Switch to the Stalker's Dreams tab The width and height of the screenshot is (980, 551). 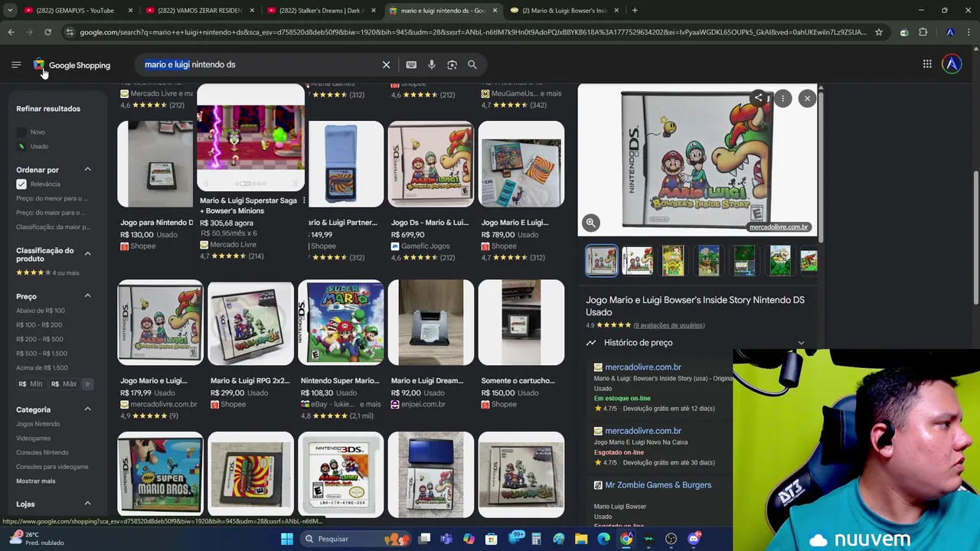click(x=321, y=11)
